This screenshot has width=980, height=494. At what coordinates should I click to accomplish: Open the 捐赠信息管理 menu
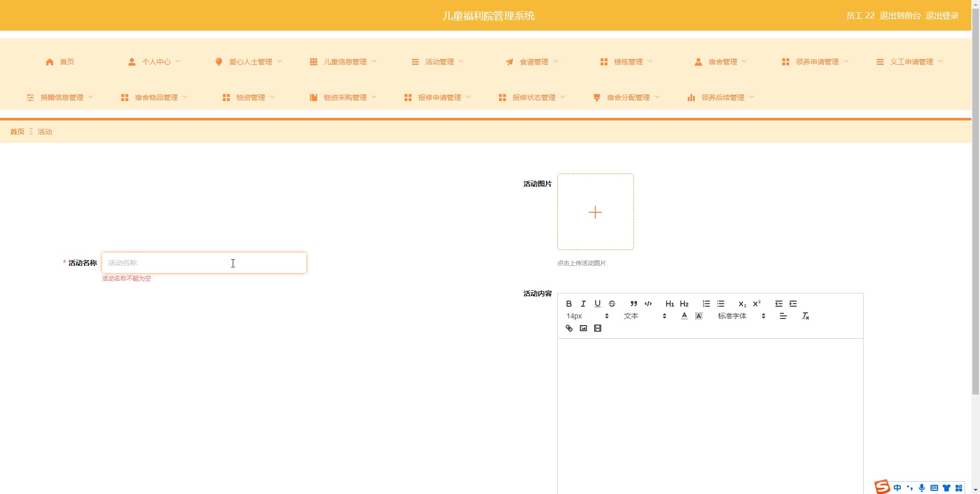click(x=60, y=97)
